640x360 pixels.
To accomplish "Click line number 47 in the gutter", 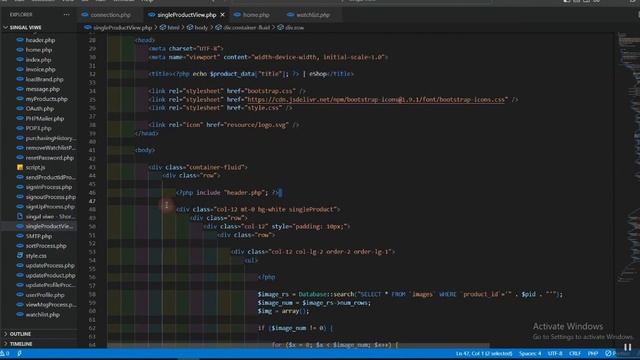I will tap(92, 201).
